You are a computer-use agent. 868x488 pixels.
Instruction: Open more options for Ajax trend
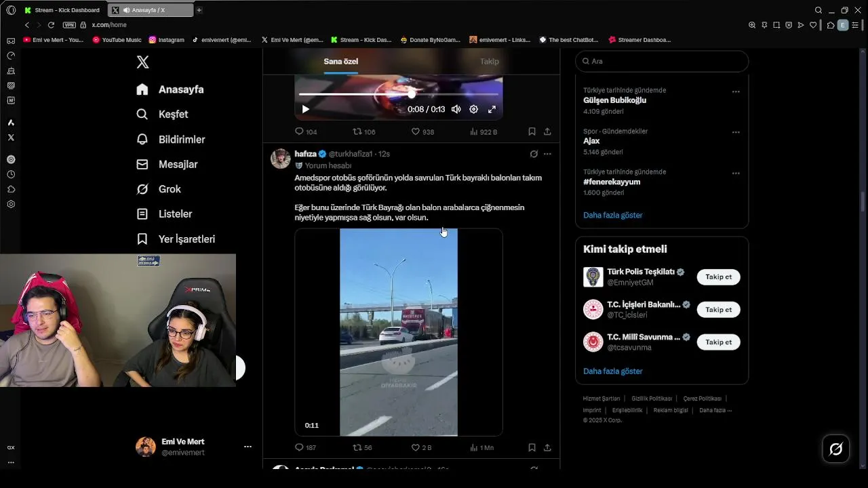coord(736,132)
